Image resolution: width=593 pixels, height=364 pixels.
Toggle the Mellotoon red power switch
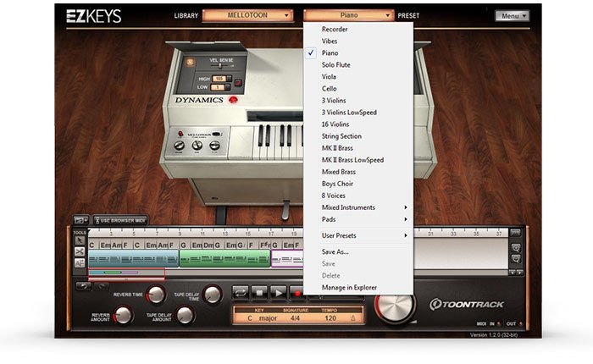coord(180,134)
